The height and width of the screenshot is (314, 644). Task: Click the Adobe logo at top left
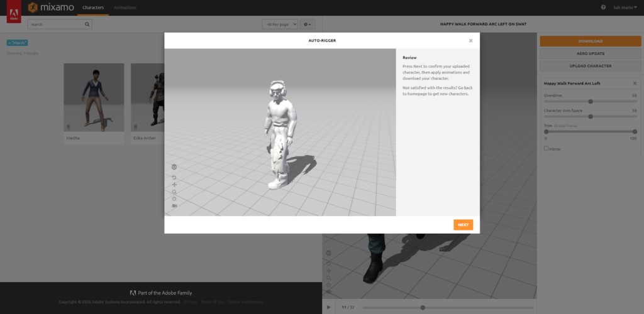pyautogui.click(x=14, y=13)
